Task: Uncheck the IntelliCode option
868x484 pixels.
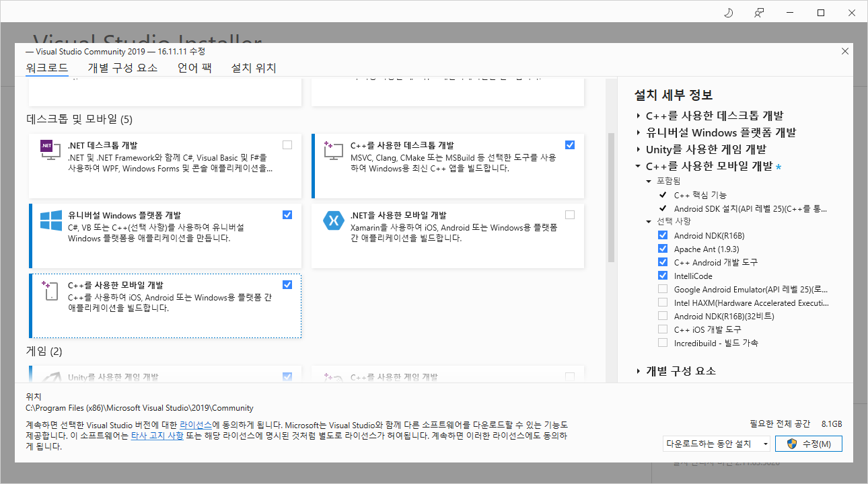Action: point(663,276)
